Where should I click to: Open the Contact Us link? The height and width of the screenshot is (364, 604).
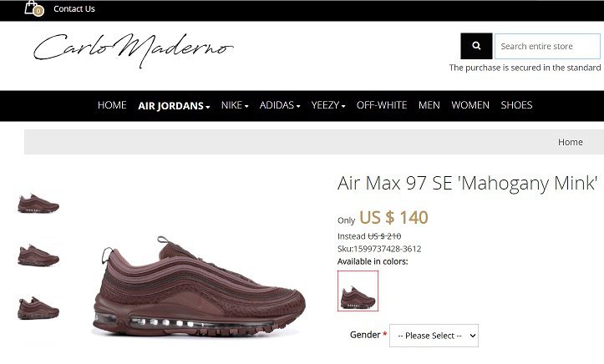click(74, 9)
